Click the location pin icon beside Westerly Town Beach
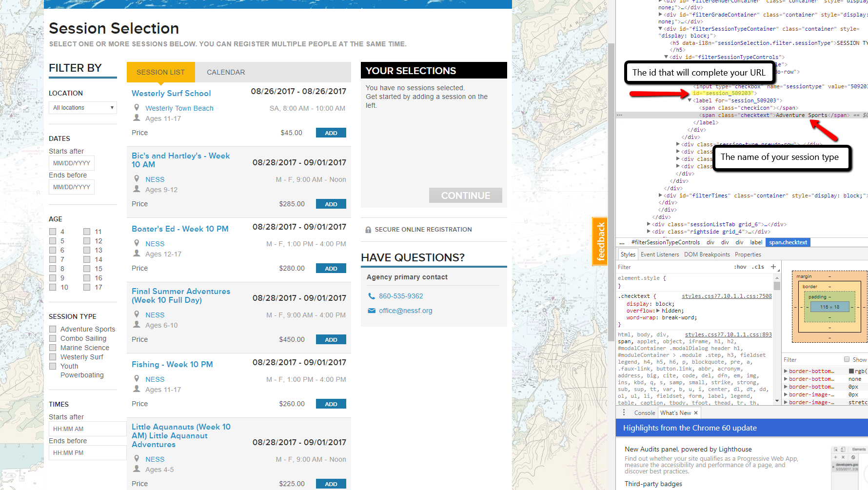This screenshot has height=490, width=868. tap(137, 108)
